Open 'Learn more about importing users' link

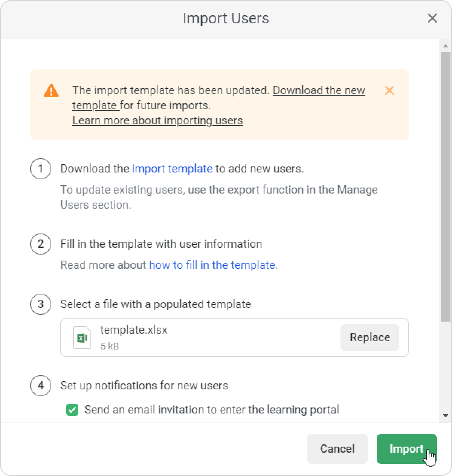pyautogui.click(x=157, y=121)
